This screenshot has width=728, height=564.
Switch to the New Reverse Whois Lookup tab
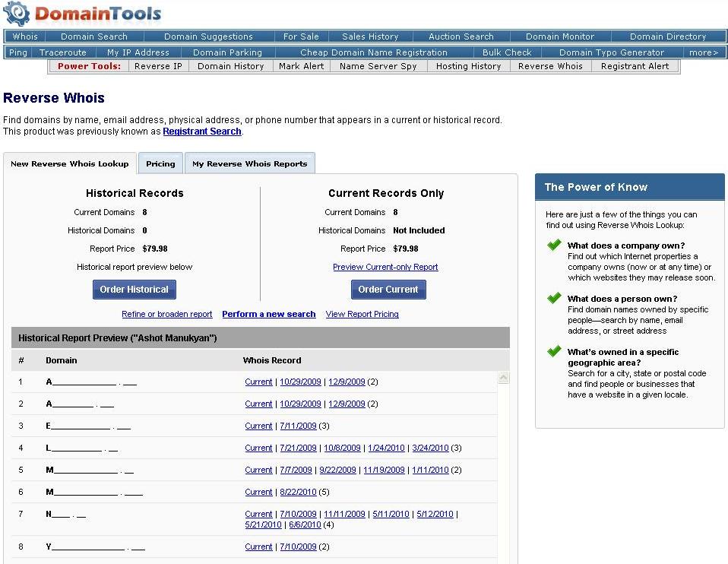(x=70, y=163)
